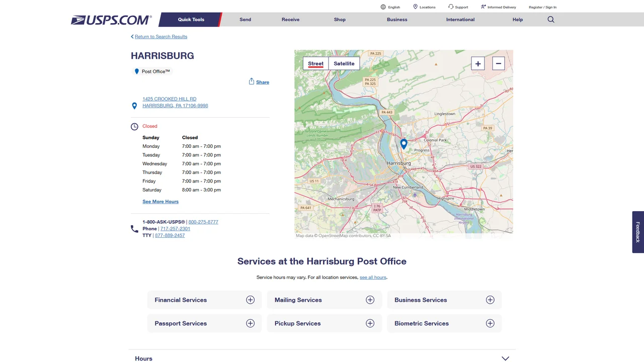Image resolution: width=644 pixels, height=362 pixels.
Task: Click the USPS.com logo
Action: [x=111, y=20]
